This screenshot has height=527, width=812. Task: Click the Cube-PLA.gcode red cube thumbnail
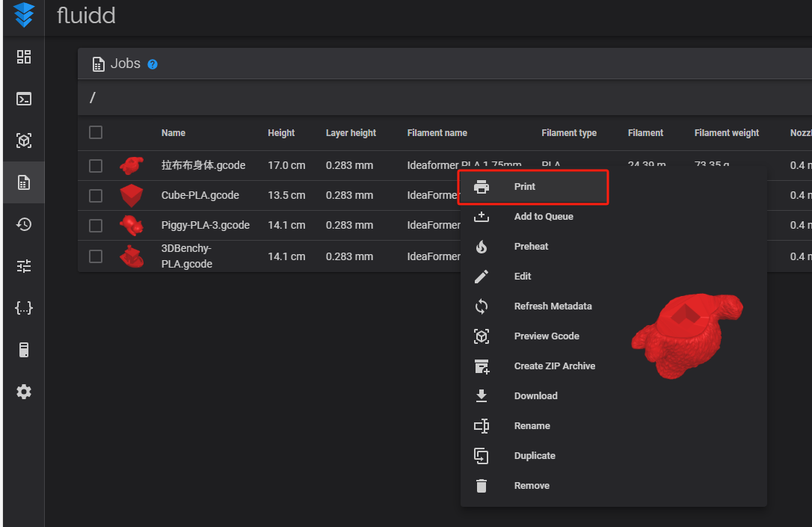coord(132,196)
